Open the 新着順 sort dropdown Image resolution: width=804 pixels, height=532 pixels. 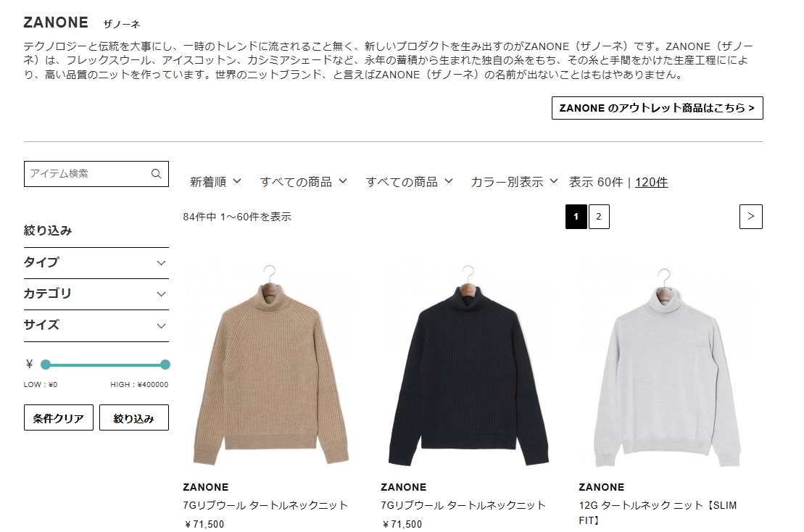pyautogui.click(x=215, y=182)
